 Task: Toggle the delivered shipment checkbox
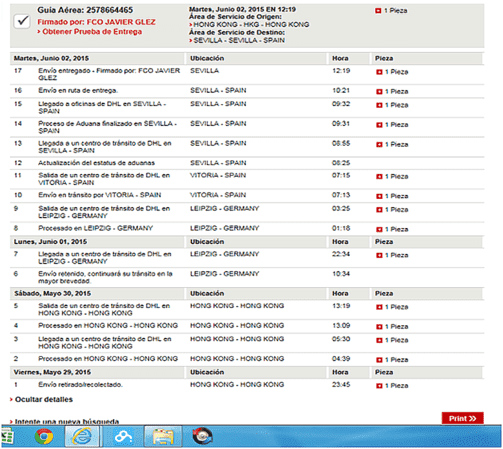click(22, 21)
